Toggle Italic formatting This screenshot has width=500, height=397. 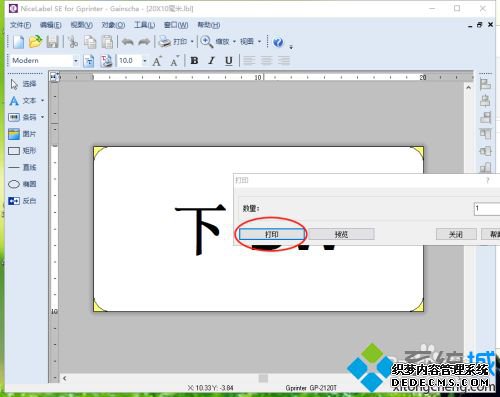[x=211, y=60]
